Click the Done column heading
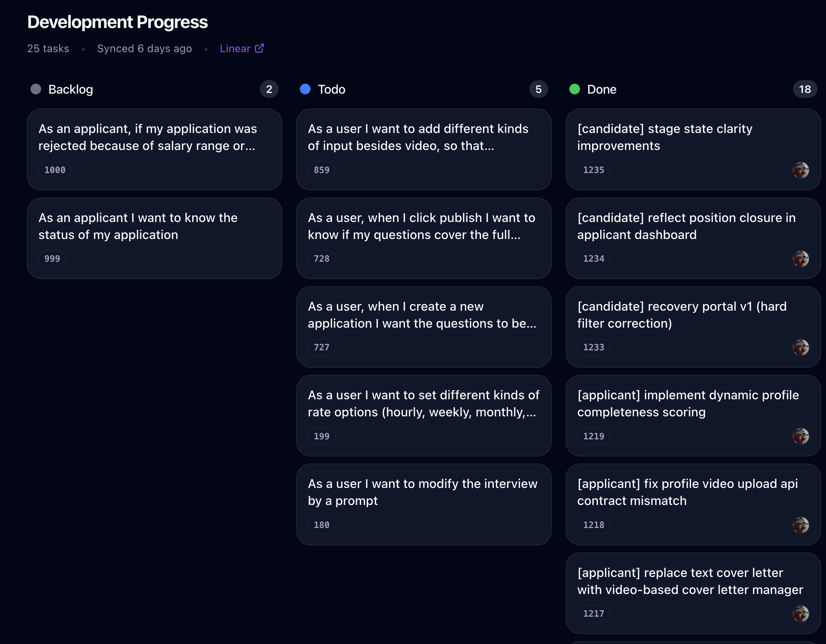 pyautogui.click(x=602, y=90)
